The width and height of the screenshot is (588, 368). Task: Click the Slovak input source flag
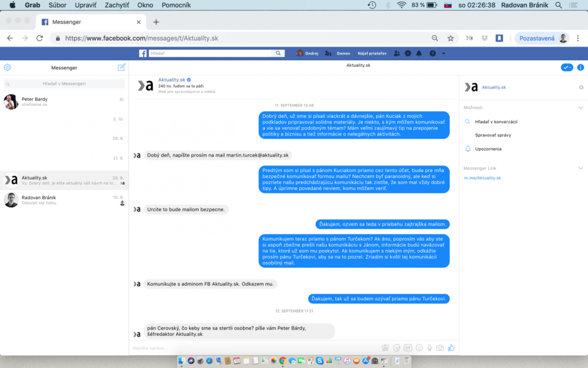click(x=447, y=5)
